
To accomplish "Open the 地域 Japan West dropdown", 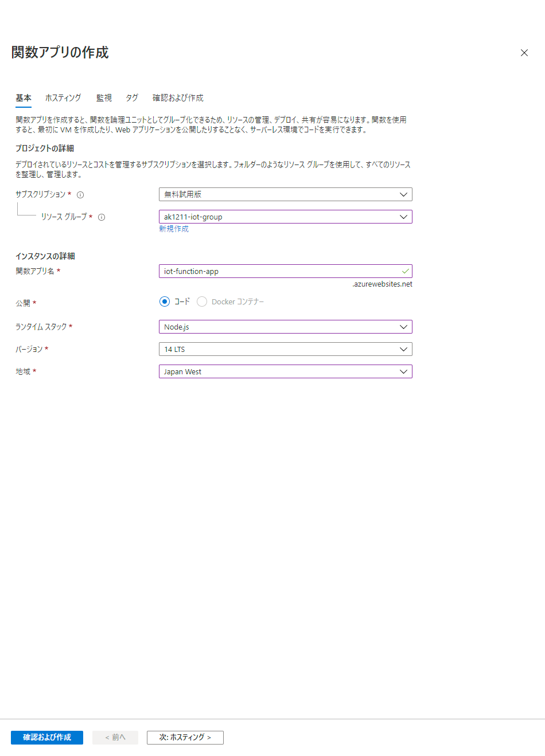I will (285, 371).
